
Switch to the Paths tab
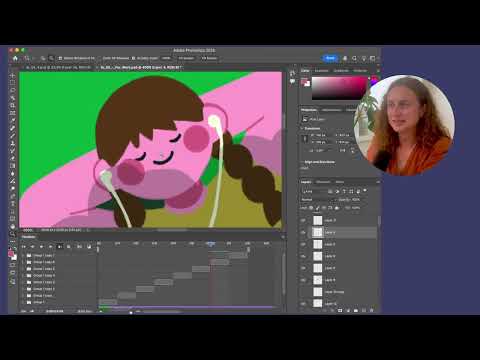click(340, 182)
